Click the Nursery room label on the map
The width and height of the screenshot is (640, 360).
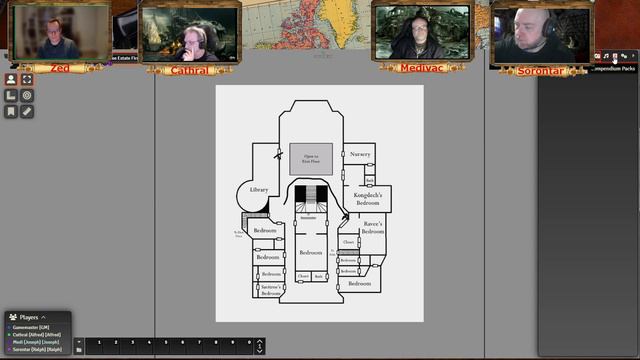pyautogui.click(x=360, y=154)
